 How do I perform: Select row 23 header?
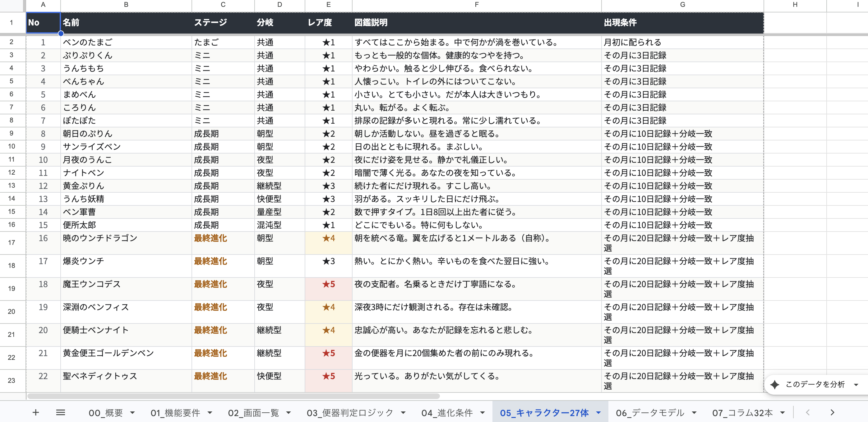tap(12, 381)
